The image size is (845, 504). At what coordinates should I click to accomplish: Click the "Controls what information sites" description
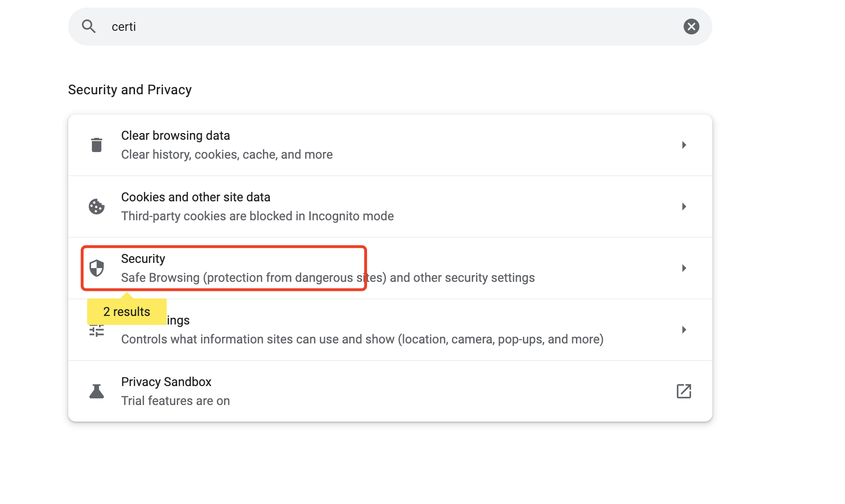362,339
